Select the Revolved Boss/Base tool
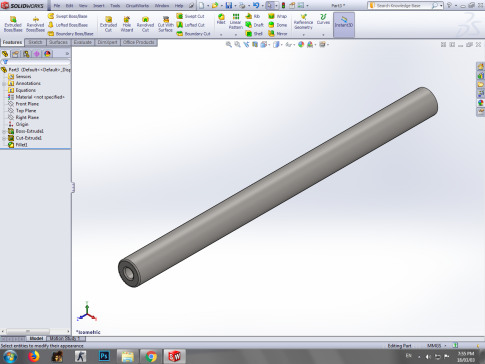This screenshot has height=364, width=485. point(35,25)
